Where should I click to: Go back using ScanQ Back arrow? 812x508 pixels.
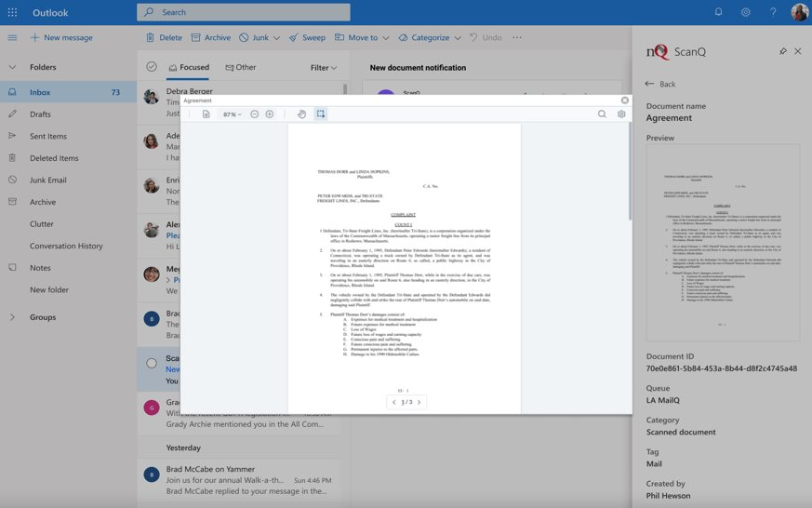649,84
